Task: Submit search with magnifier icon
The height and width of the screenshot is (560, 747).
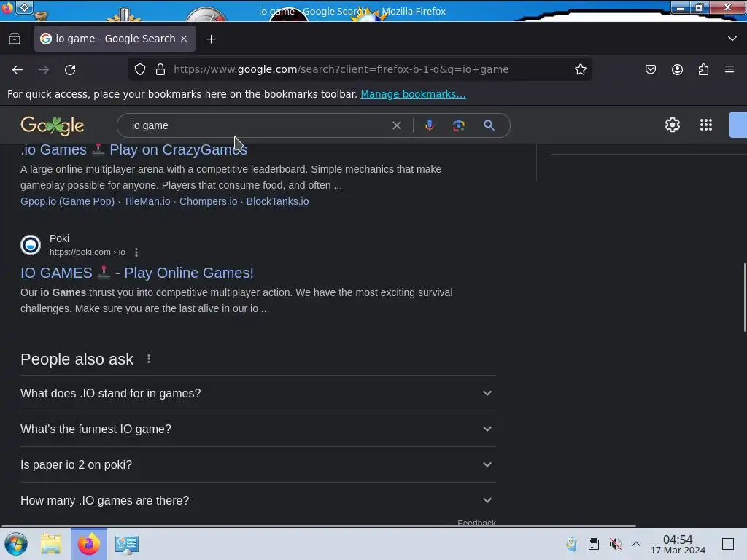Action: point(489,125)
